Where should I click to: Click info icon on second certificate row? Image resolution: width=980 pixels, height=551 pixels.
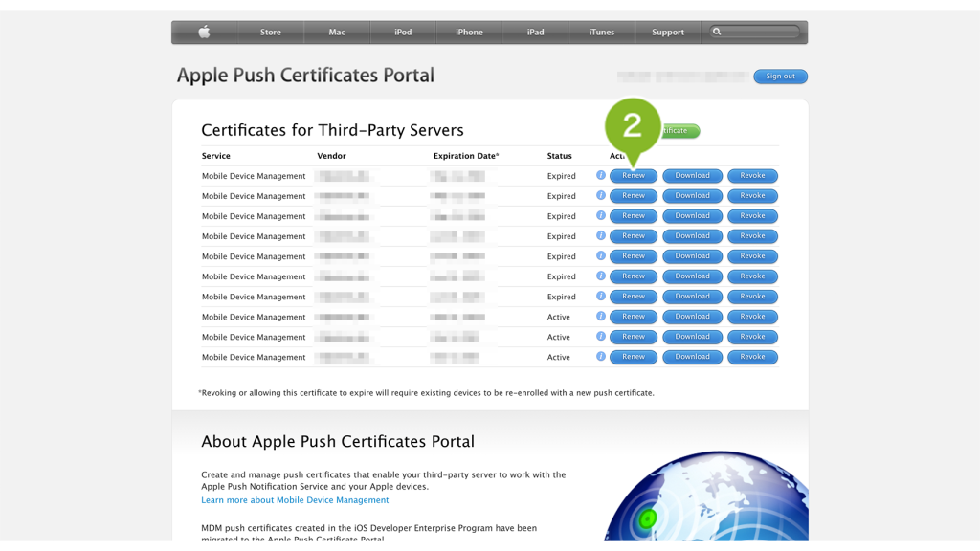[x=600, y=195]
